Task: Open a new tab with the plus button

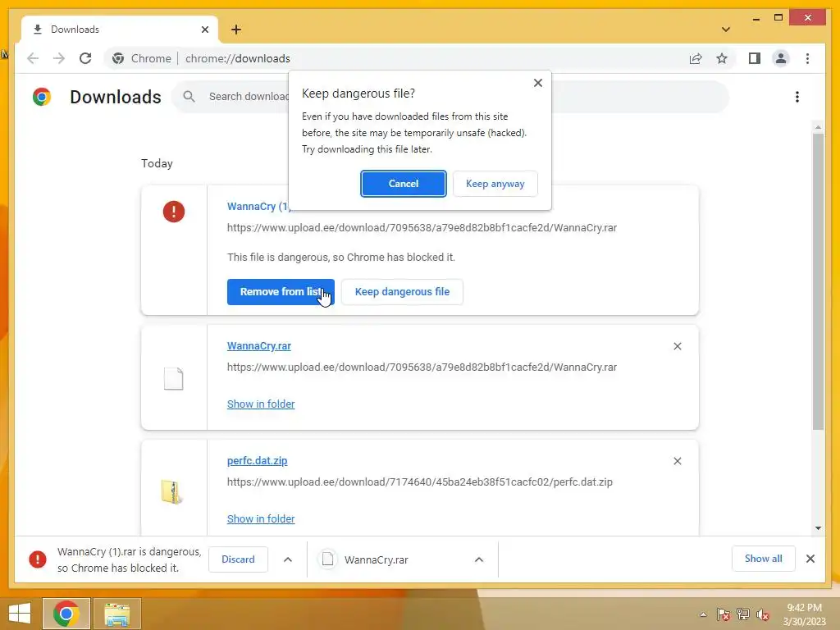Action: (236, 30)
